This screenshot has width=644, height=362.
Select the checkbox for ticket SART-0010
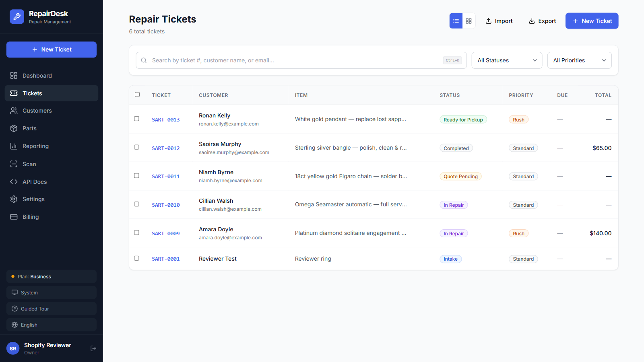click(x=137, y=204)
